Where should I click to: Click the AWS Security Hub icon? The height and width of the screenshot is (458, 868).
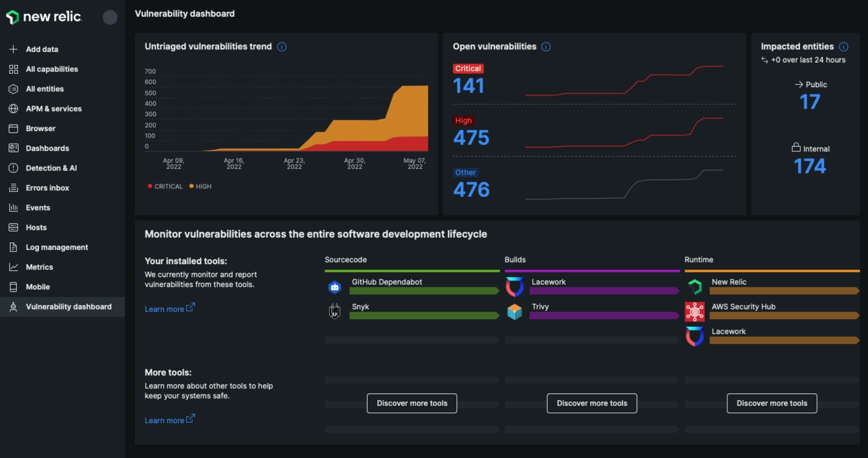pos(695,311)
